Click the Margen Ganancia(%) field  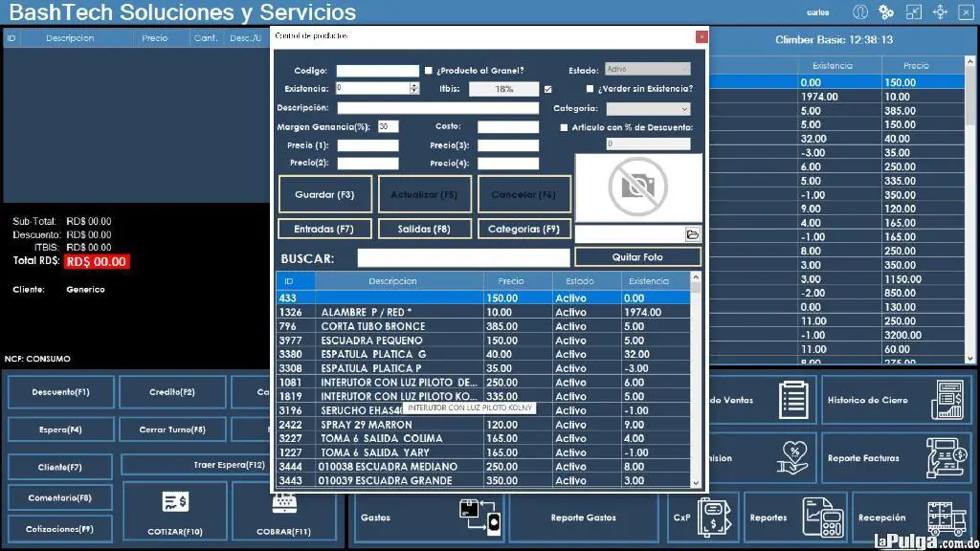coord(388,127)
